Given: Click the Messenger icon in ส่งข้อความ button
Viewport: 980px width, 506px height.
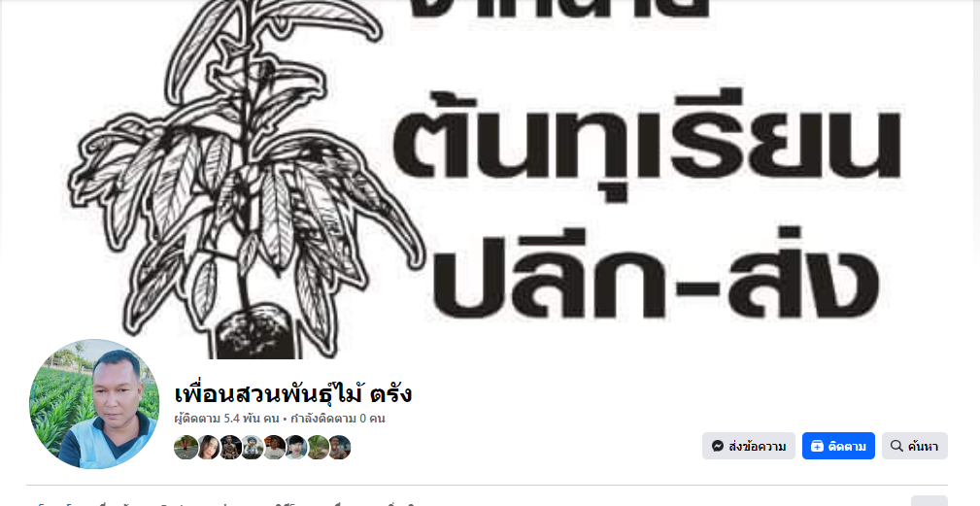Looking at the screenshot, I should tap(718, 446).
